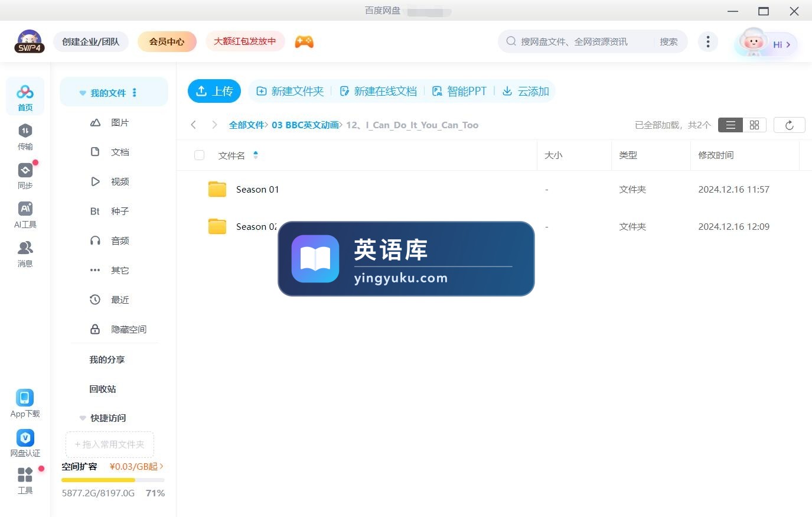Open 智能PPT tool
Image resolution: width=812 pixels, height=517 pixels.
pyautogui.click(x=459, y=91)
